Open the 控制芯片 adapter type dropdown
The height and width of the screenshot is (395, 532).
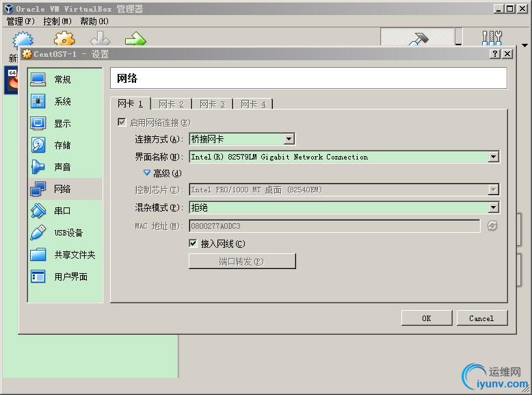click(344, 190)
